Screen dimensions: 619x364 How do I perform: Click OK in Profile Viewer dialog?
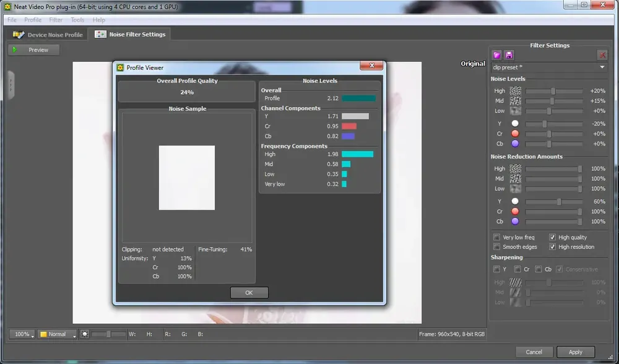click(x=249, y=293)
